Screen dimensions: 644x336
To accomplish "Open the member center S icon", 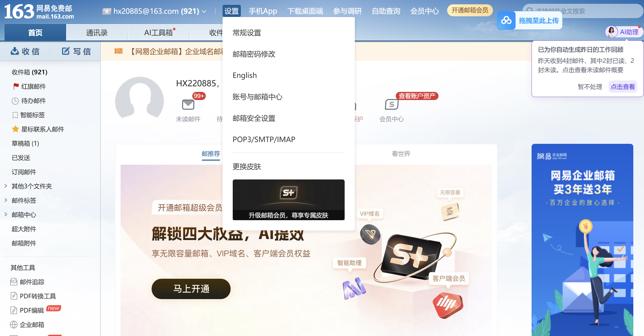I will pos(391,104).
